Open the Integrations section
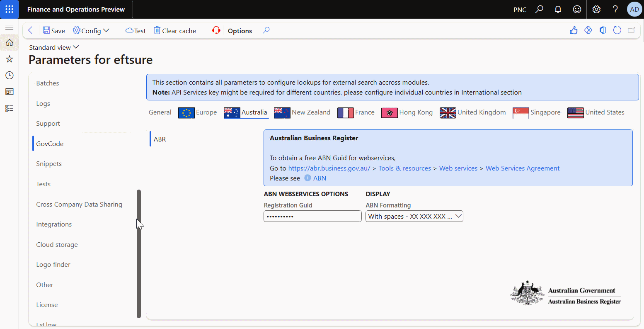Viewport: 644px width, 329px height. 54,224
